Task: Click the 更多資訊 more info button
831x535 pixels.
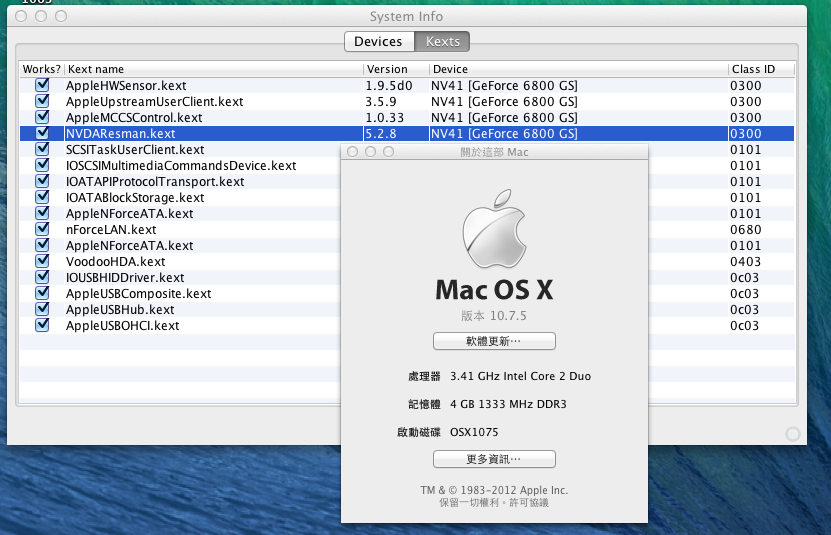Action: click(494, 459)
